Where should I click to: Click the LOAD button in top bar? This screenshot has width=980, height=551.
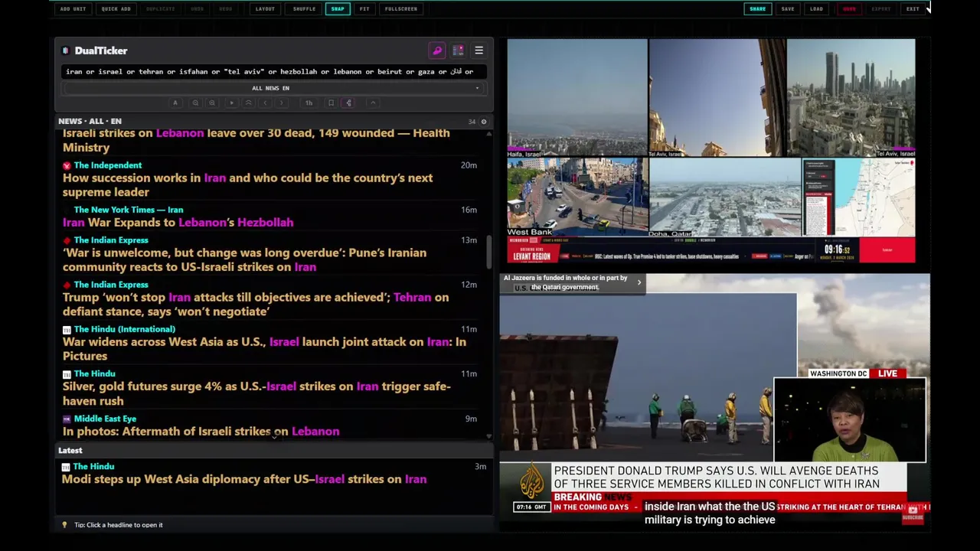pos(817,9)
